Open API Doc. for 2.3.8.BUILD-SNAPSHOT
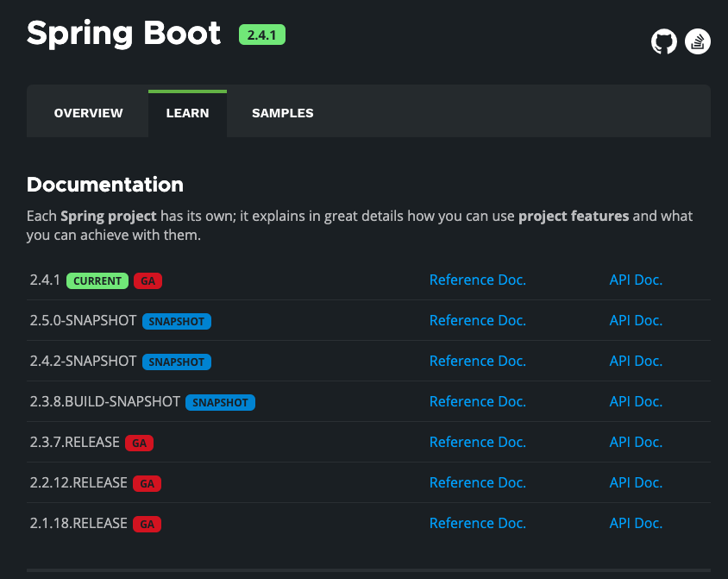The image size is (728, 579). (x=636, y=401)
